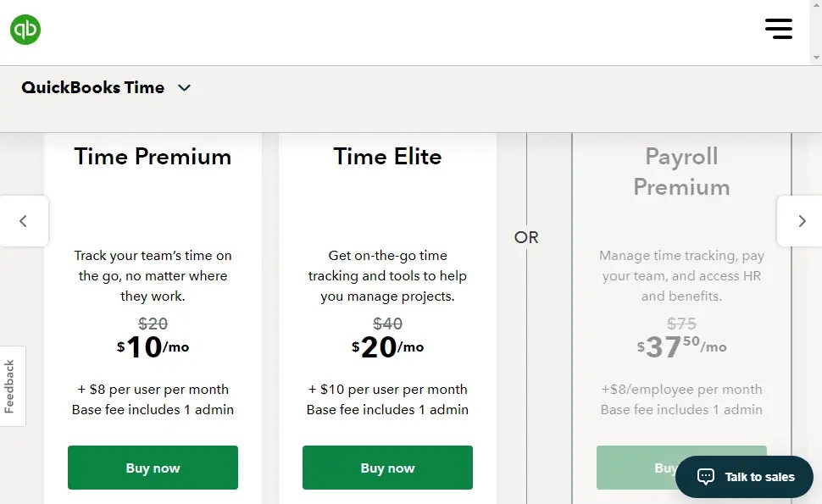Select the Time Premium plan heading
The width and height of the screenshot is (822, 504).
click(x=153, y=157)
